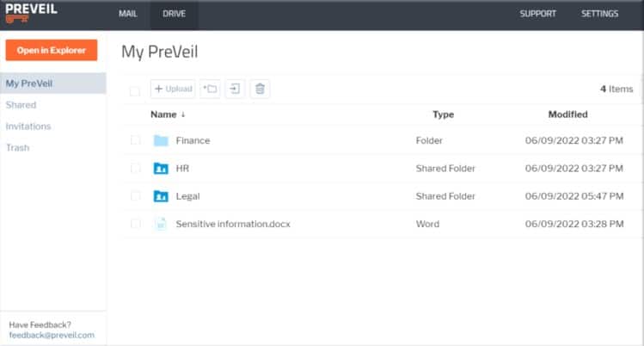The image size is (644, 346).
Task: Sort by the Type column header
Action: 443,114
